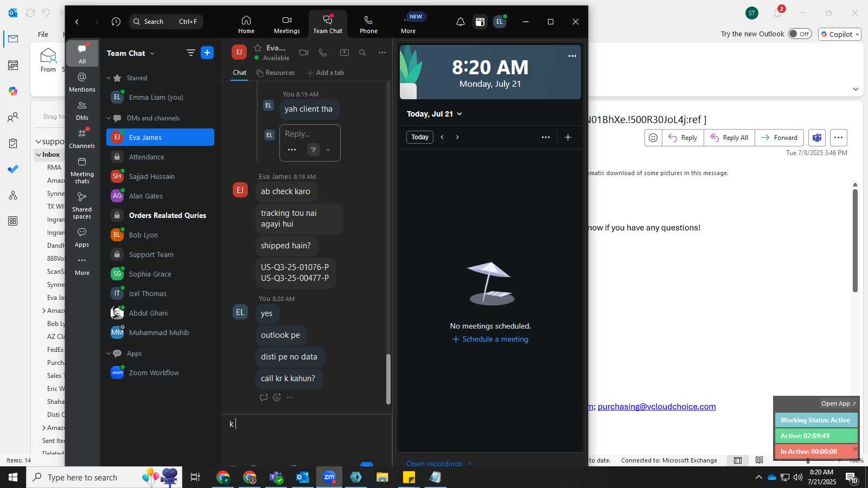
Task: Start a phone call with Eva James
Action: (x=323, y=53)
